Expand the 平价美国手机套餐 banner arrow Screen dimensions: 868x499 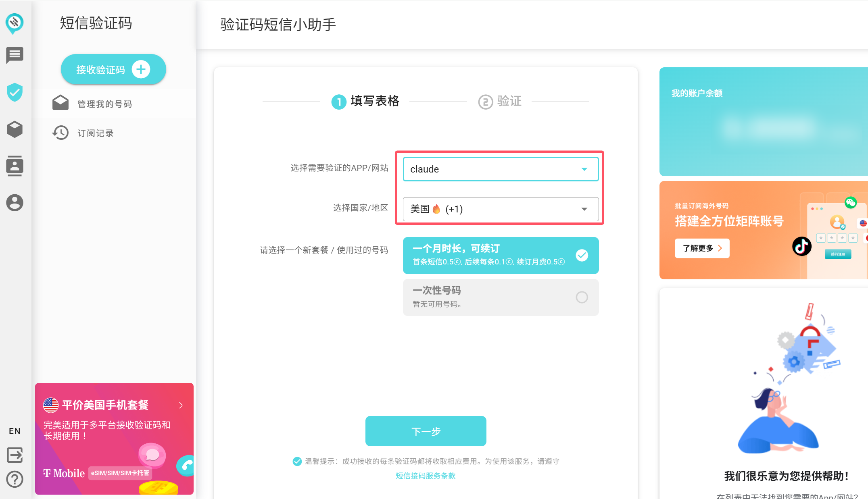181,405
